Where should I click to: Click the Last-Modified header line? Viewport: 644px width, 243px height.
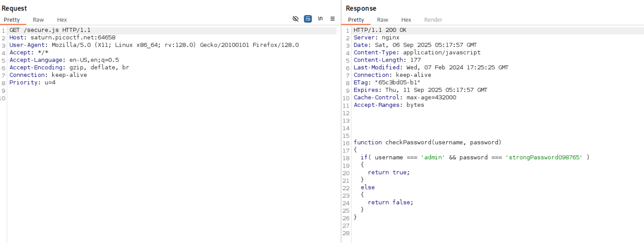pyautogui.click(x=431, y=68)
